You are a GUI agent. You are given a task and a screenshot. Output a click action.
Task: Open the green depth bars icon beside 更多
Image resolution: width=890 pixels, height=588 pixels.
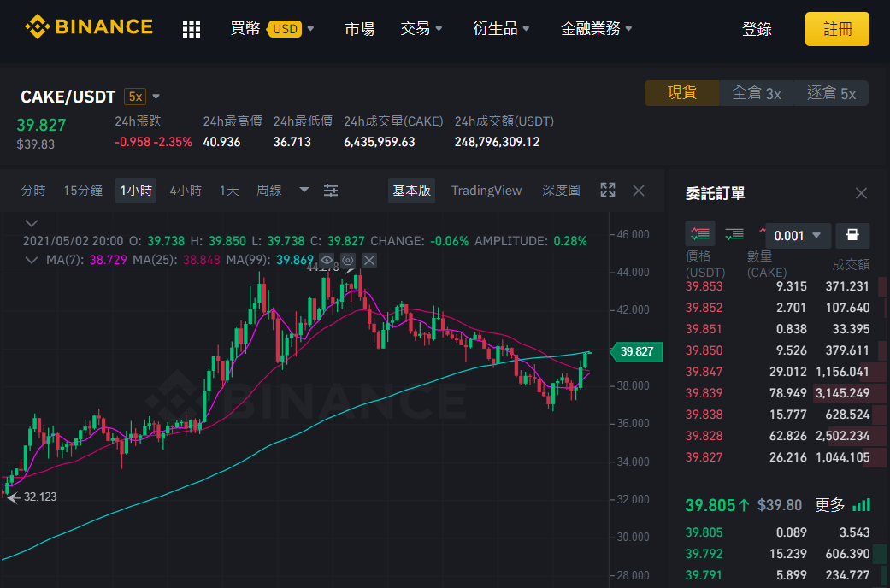862,504
